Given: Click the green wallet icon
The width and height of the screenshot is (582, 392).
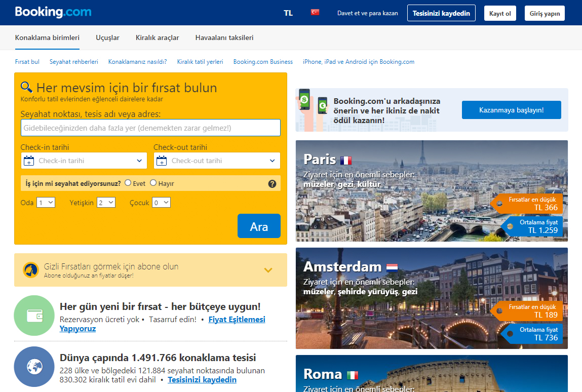Looking at the screenshot, I should (x=34, y=316).
